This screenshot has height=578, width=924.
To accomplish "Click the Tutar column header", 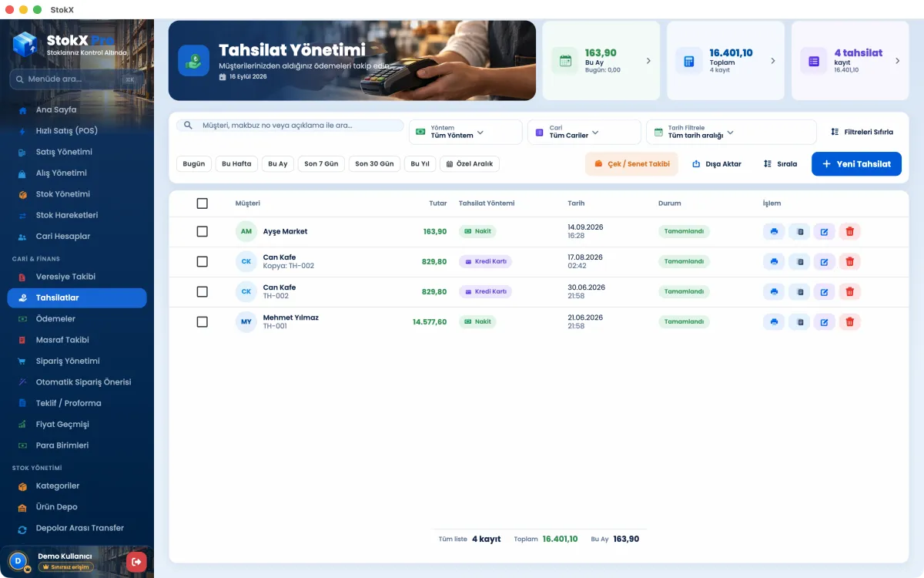I will [437, 203].
